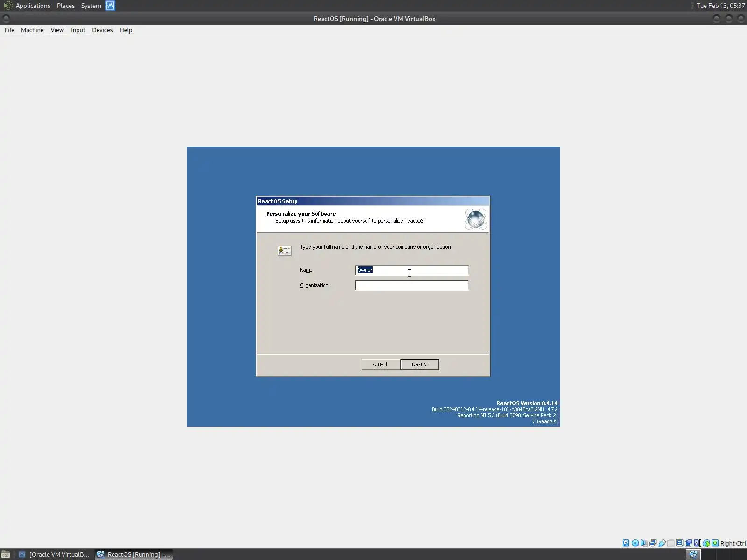The width and height of the screenshot is (747, 560).
Task: Click the optical disk status icon
Action: coord(635,543)
